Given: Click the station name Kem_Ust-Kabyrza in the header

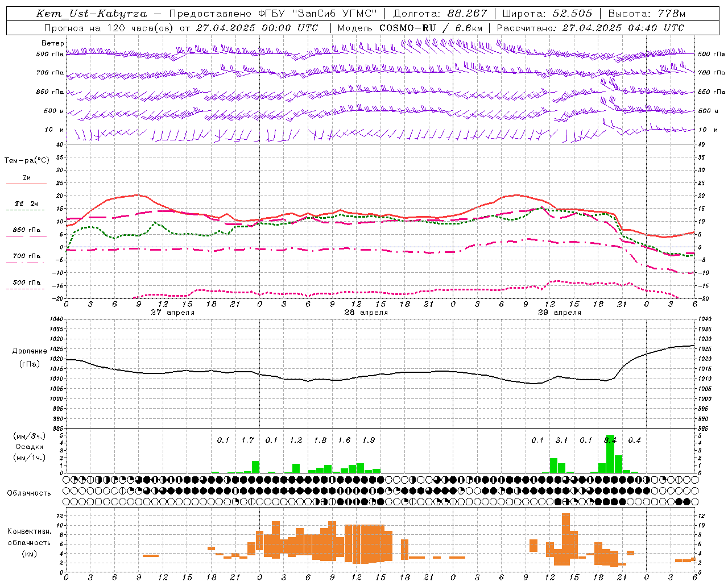Looking at the screenshot, I should click(x=92, y=14).
